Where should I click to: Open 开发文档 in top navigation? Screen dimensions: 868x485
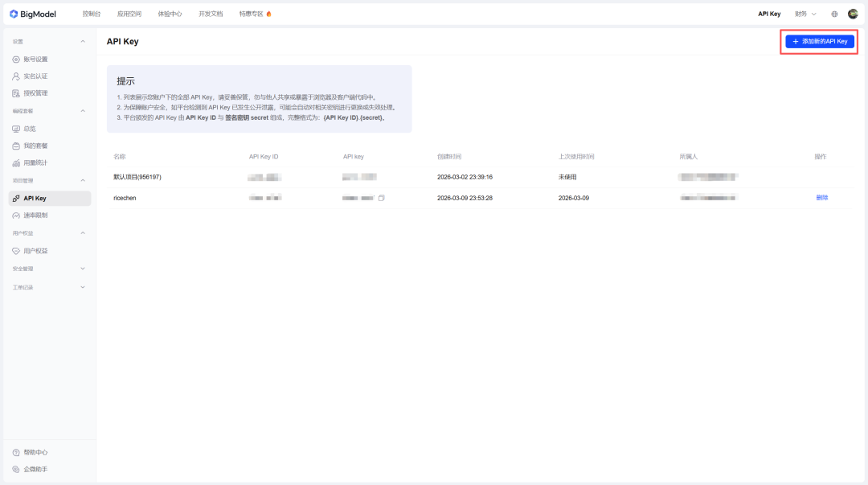(211, 14)
